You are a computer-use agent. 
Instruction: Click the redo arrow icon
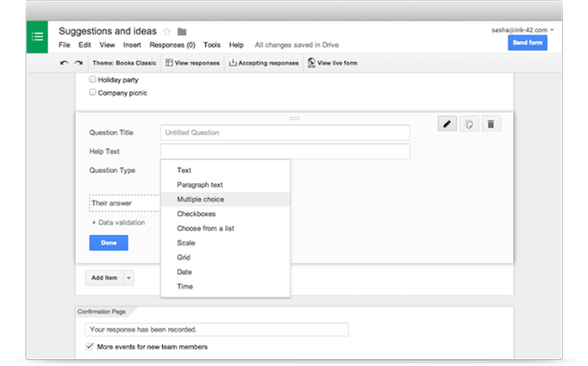click(x=78, y=63)
